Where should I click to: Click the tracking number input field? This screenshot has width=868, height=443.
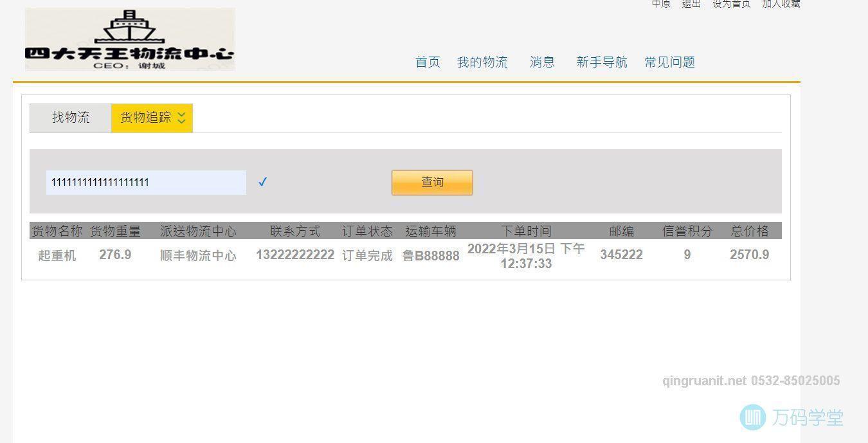coord(145,182)
